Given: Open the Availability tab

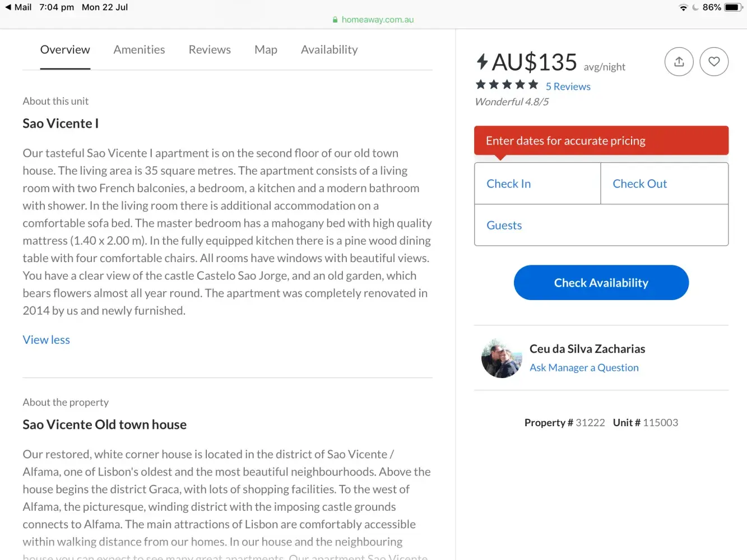Looking at the screenshot, I should [x=329, y=50].
